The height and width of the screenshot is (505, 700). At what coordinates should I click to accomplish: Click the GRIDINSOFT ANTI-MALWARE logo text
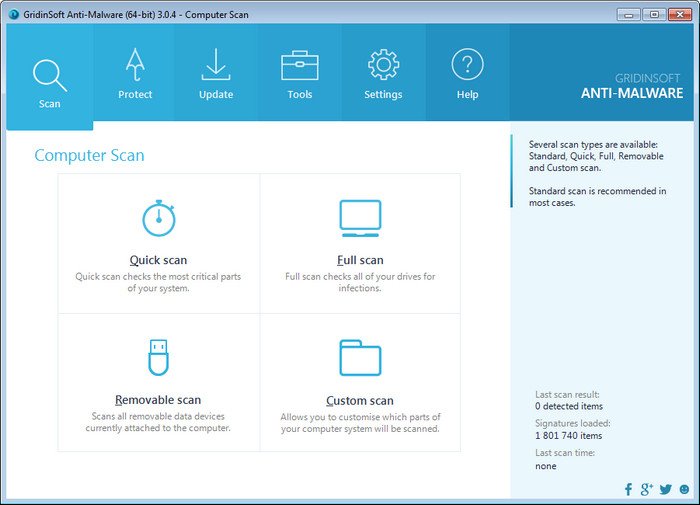point(632,87)
